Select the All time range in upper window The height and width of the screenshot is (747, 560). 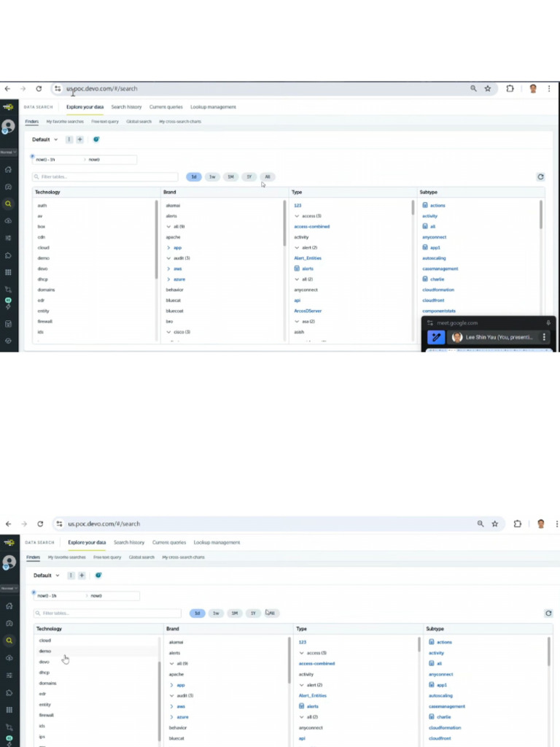(268, 177)
